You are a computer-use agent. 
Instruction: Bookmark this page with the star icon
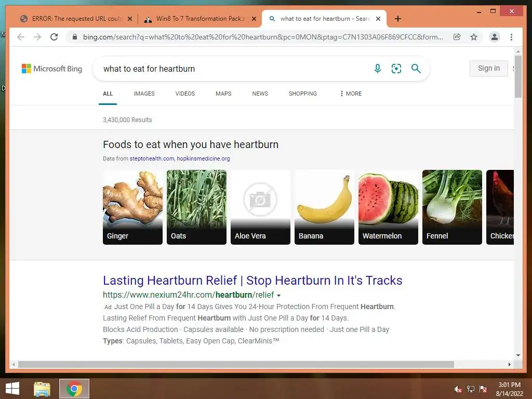pyautogui.click(x=474, y=37)
